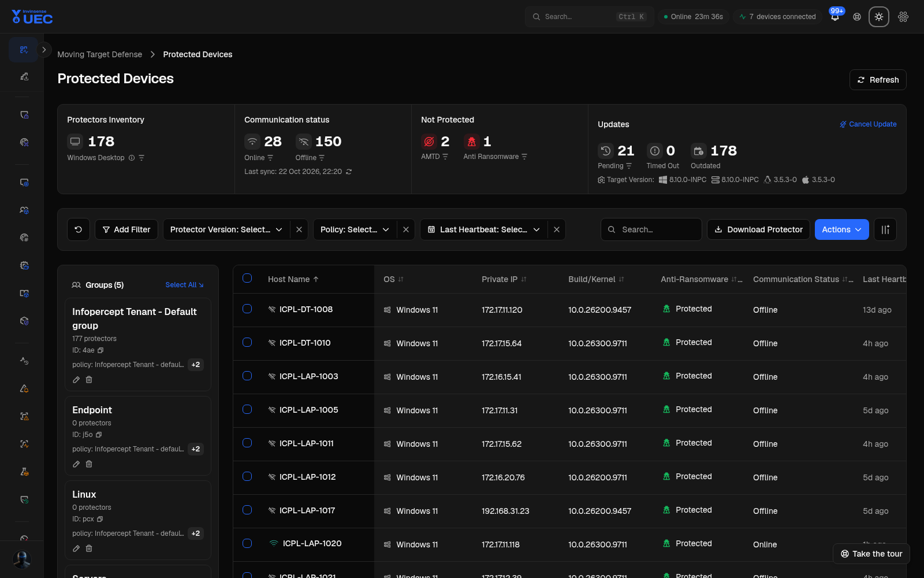
Task: Open the apps grid icon in header
Action: coord(903,17)
